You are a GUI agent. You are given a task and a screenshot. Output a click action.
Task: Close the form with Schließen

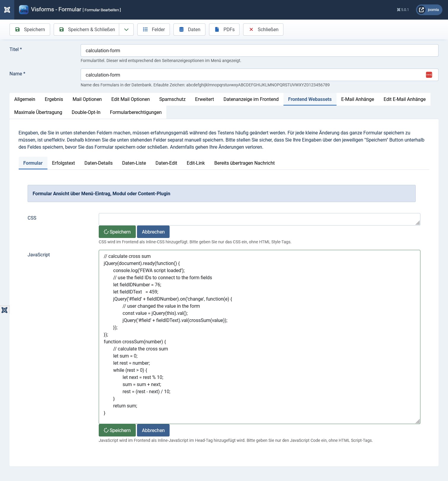click(263, 30)
